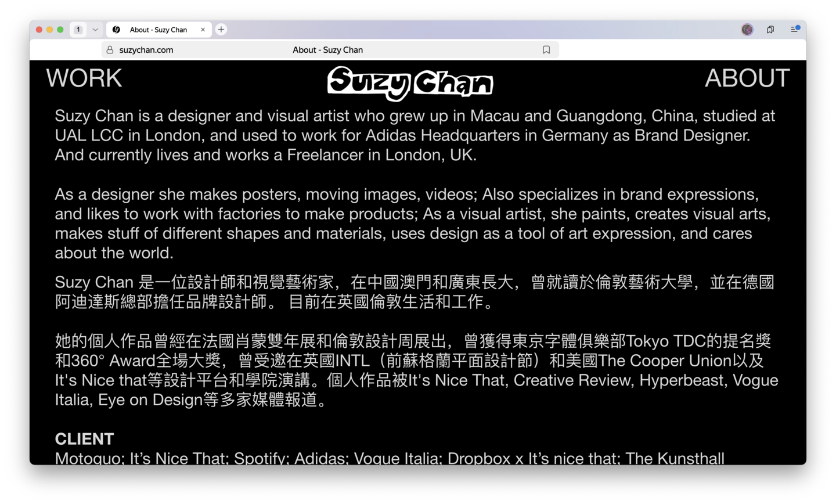Select the About - Suzy Chan tab

coord(158,30)
